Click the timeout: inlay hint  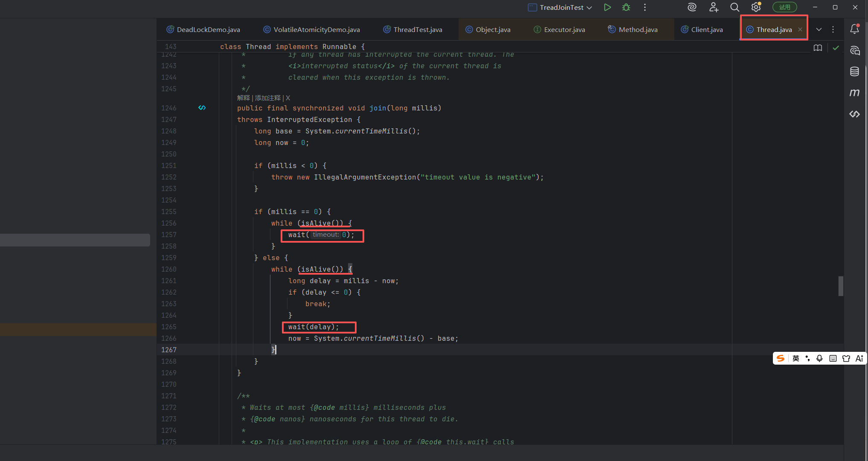pyautogui.click(x=325, y=235)
